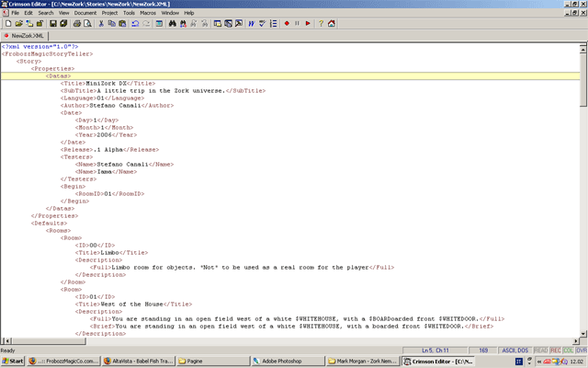This screenshot has height=368, width=588.
Task: Click the Open remote document icon
Action: pyautogui.click(x=29, y=23)
